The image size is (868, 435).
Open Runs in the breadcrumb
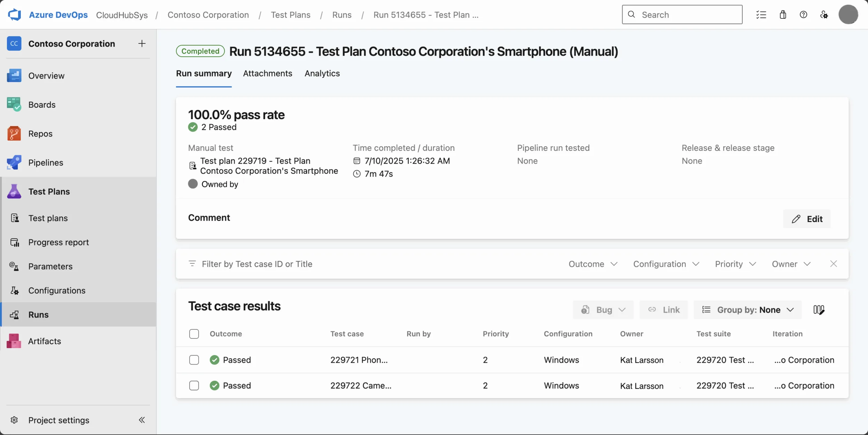click(x=342, y=15)
